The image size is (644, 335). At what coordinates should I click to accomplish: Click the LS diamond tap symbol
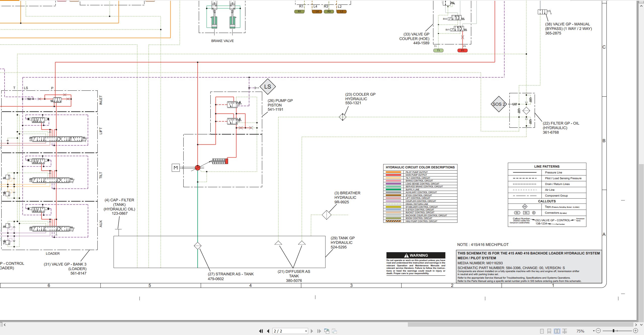click(x=268, y=87)
